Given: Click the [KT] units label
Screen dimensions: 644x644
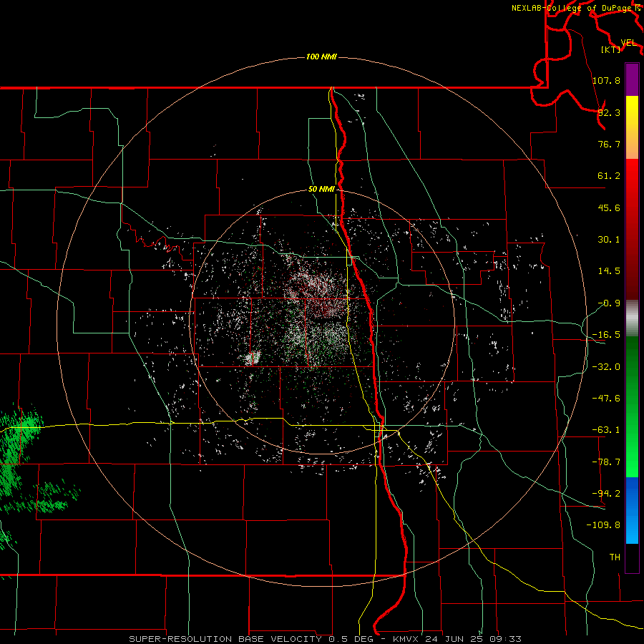Looking at the screenshot, I should [x=611, y=49].
